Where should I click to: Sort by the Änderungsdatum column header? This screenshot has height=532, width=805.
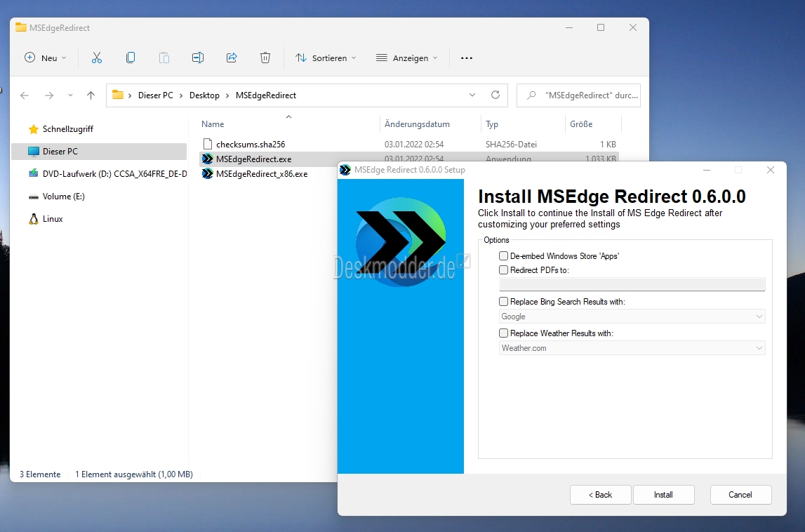pos(417,124)
